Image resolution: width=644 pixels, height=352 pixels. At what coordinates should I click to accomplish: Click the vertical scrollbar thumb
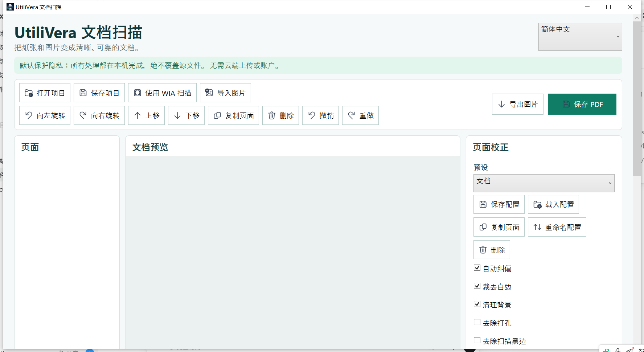[637, 99]
